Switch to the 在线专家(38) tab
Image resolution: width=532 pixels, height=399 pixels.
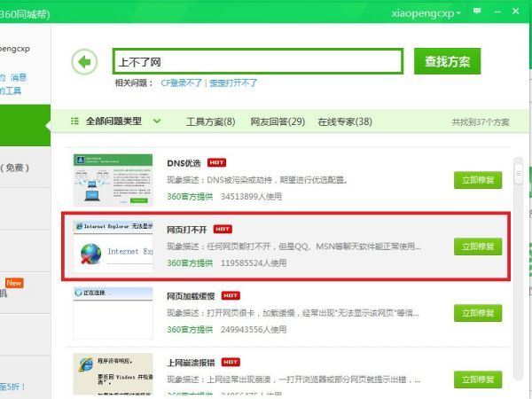click(x=345, y=121)
